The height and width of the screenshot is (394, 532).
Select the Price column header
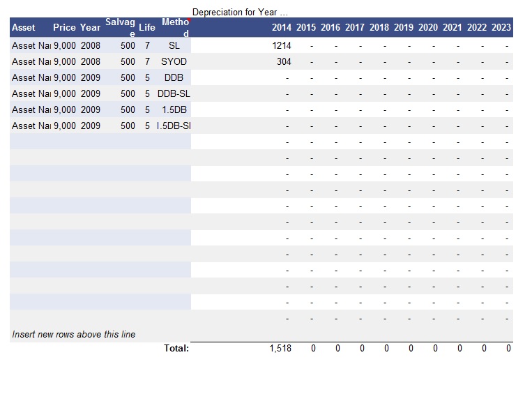click(x=64, y=27)
